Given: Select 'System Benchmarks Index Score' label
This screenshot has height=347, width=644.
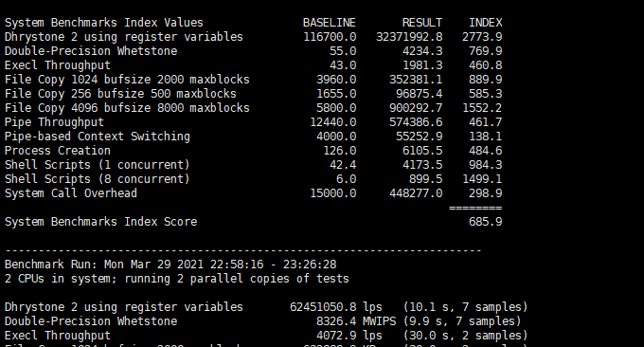Looking at the screenshot, I should point(100,222).
